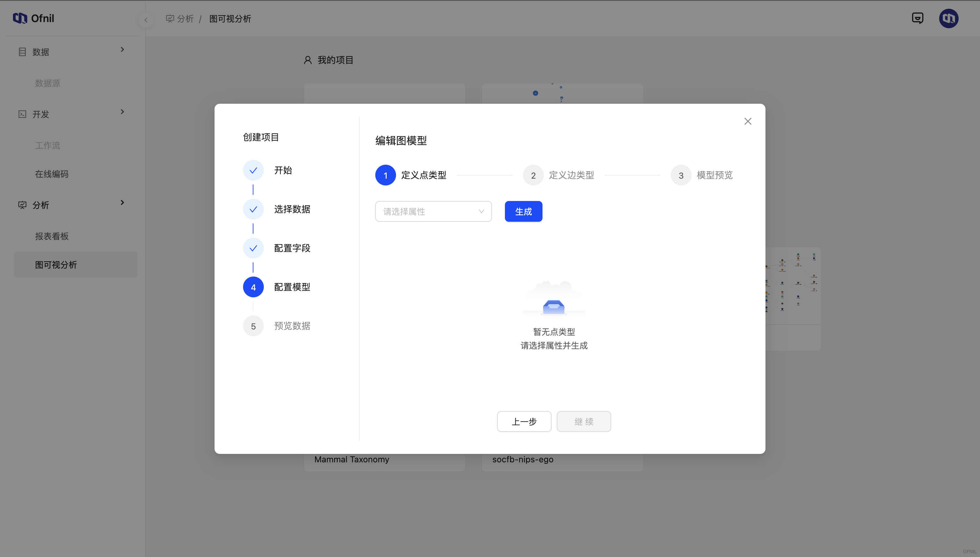Click the 上一步 button
The height and width of the screenshot is (557, 980).
click(524, 421)
